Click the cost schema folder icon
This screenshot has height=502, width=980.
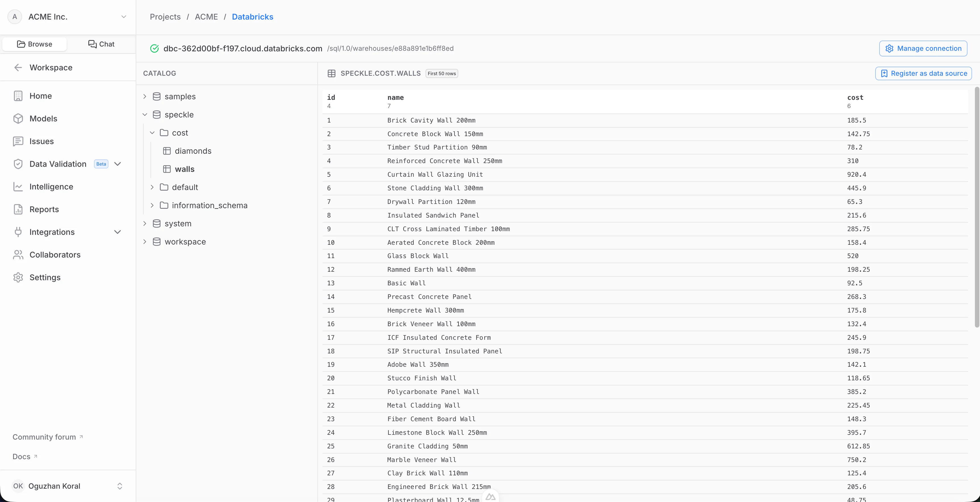[x=164, y=133]
